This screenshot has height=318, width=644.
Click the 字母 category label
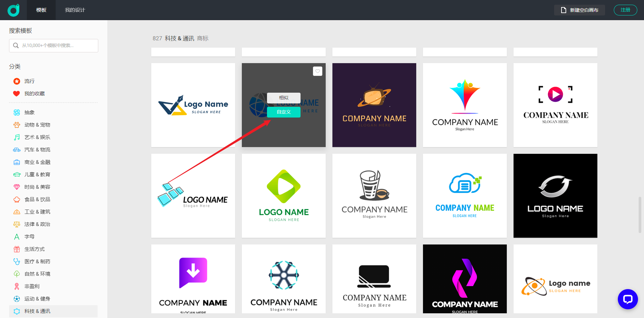click(x=30, y=237)
